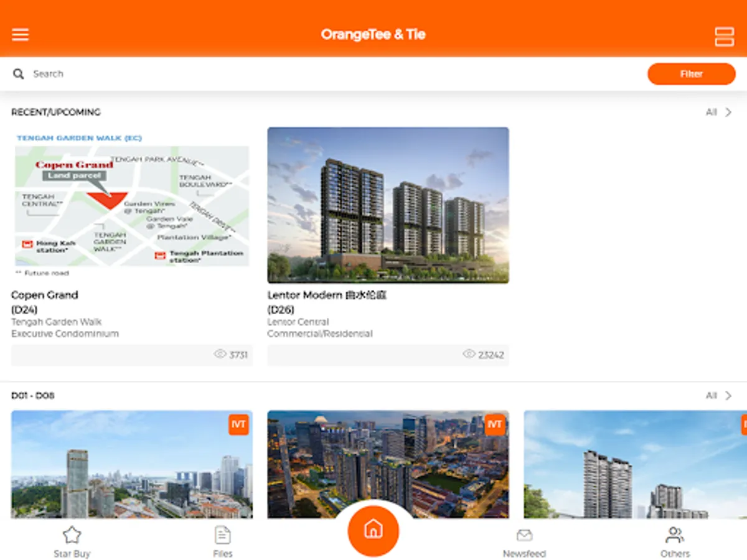
Task: Click the Executive Condominium label
Action: pos(65,334)
